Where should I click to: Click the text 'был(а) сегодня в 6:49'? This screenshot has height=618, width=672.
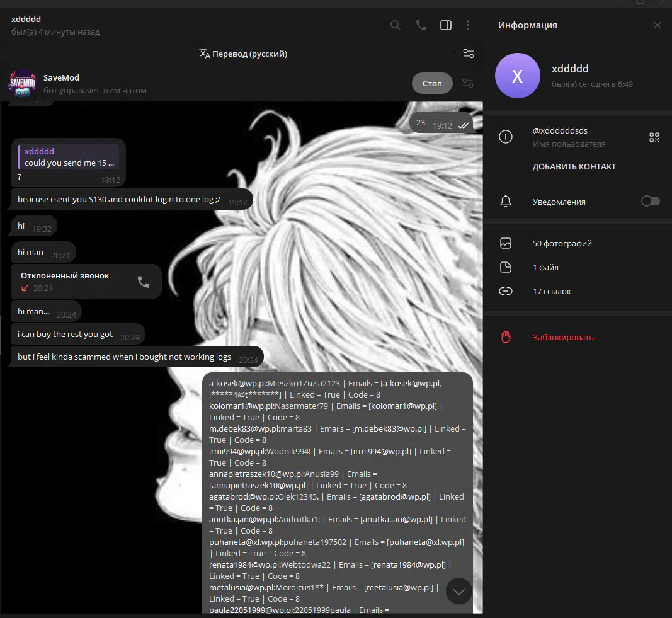[x=592, y=84]
